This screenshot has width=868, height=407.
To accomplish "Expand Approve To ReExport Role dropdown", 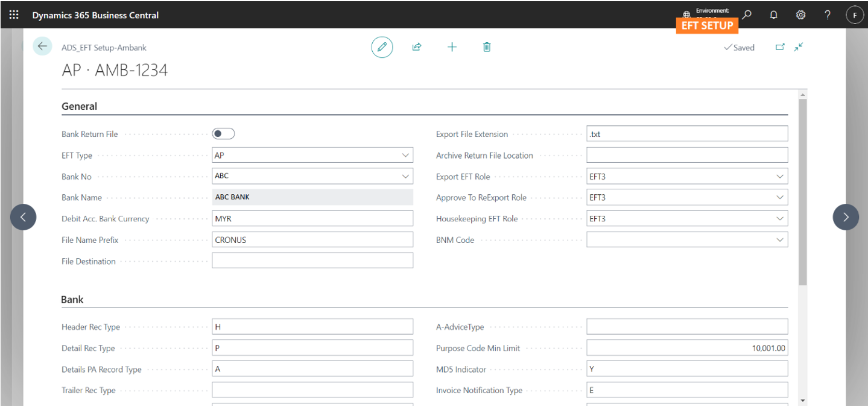I will [780, 197].
